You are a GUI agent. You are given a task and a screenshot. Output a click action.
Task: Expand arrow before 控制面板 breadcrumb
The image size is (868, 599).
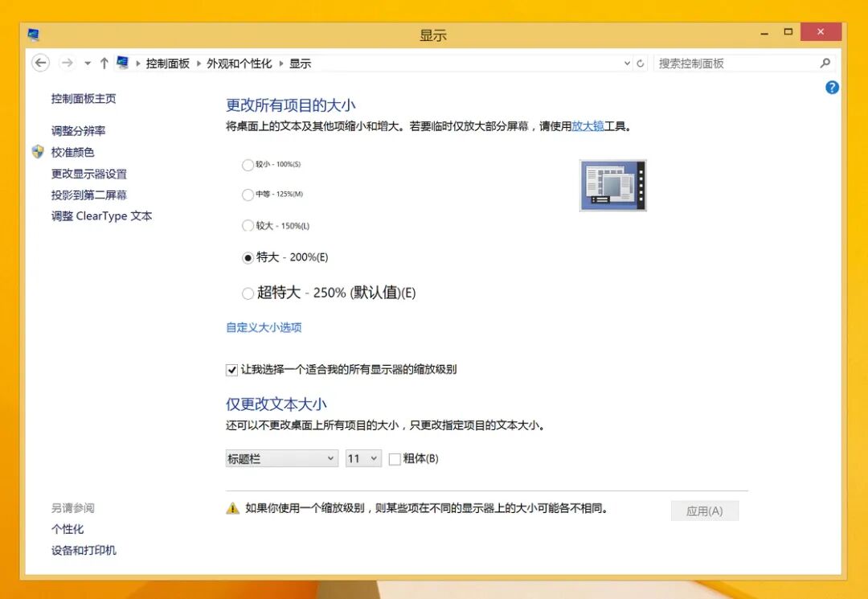pos(138,64)
